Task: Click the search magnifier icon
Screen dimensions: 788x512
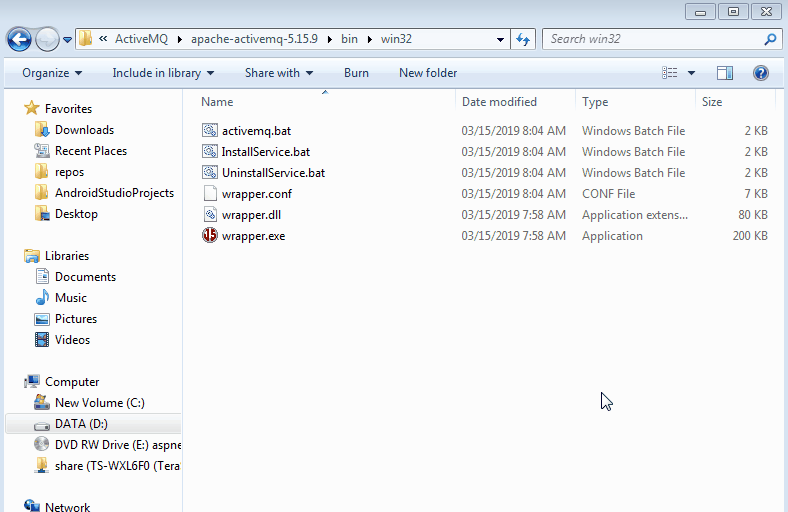Action: pos(770,39)
